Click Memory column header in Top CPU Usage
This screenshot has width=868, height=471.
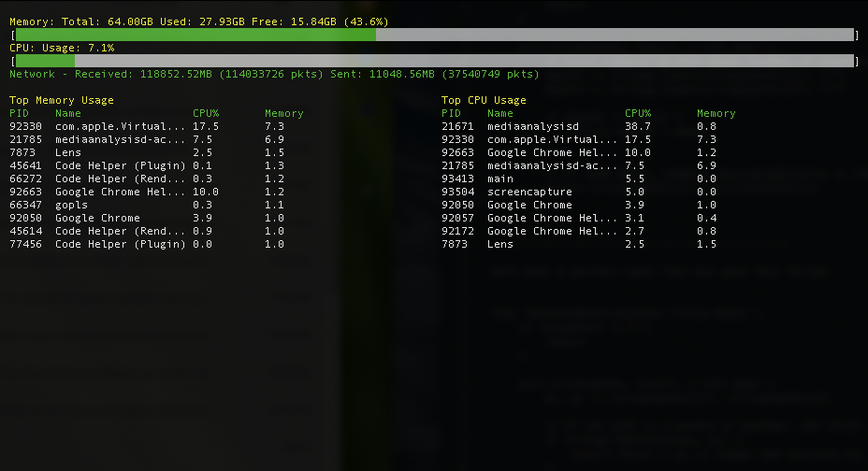coord(716,113)
